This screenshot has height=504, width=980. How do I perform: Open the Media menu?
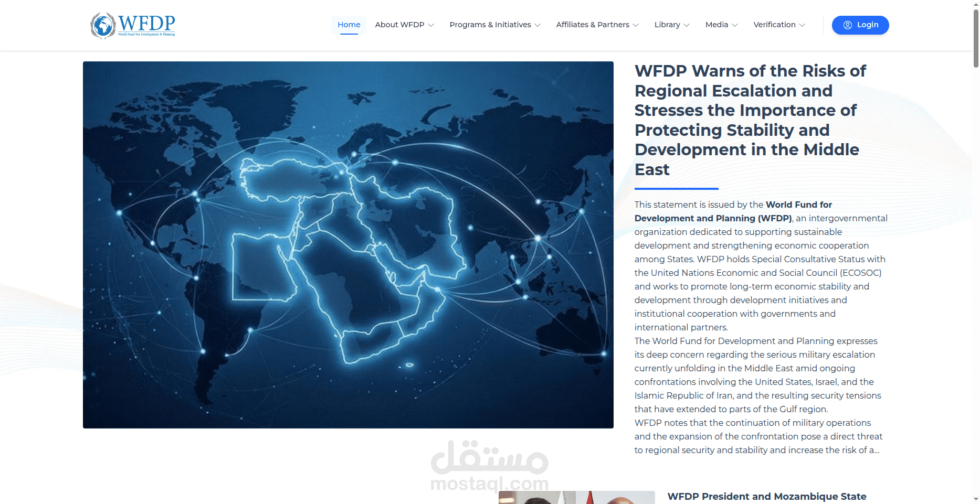721,25
